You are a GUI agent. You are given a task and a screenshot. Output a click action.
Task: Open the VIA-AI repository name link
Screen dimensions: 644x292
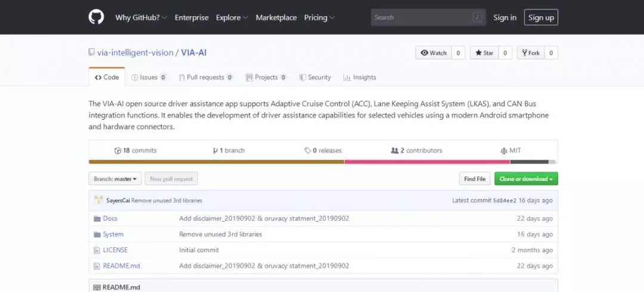[193, 52]
